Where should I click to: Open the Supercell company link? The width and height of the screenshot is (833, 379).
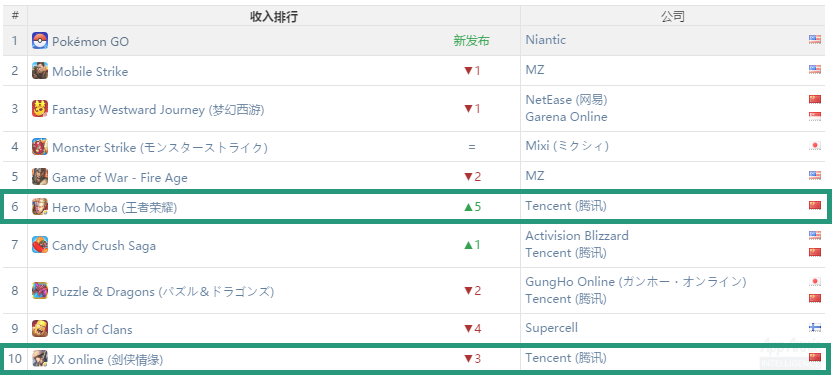point(551,328)
